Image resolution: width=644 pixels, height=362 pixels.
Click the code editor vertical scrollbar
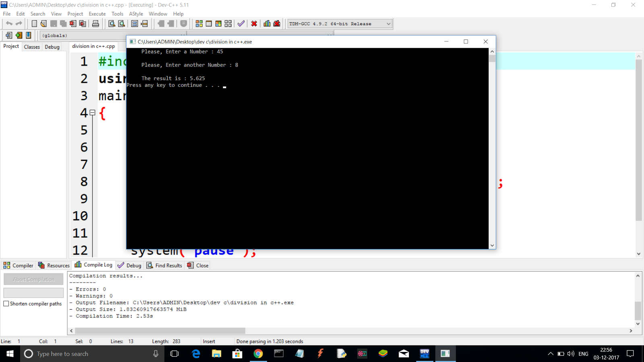(x=638, y=140)
